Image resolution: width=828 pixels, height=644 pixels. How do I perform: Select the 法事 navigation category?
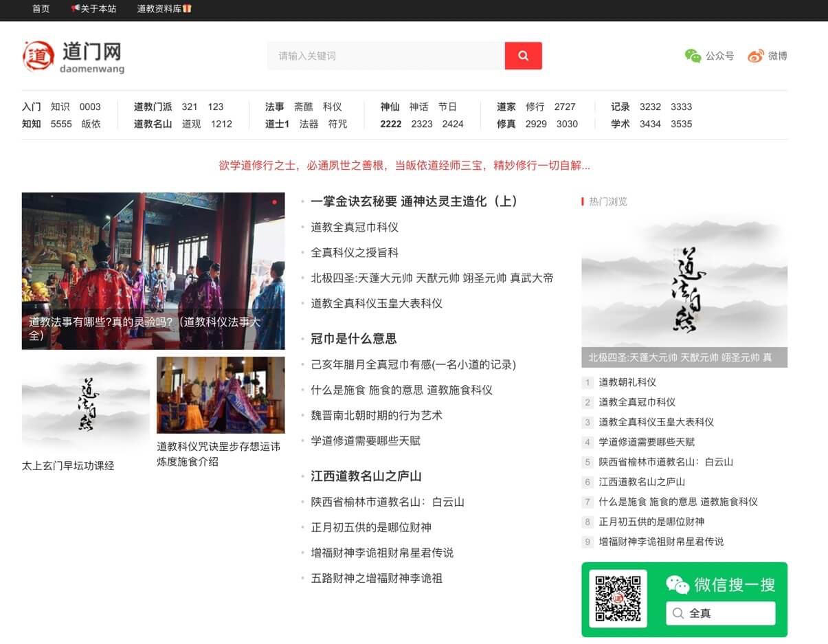point(274,107)
